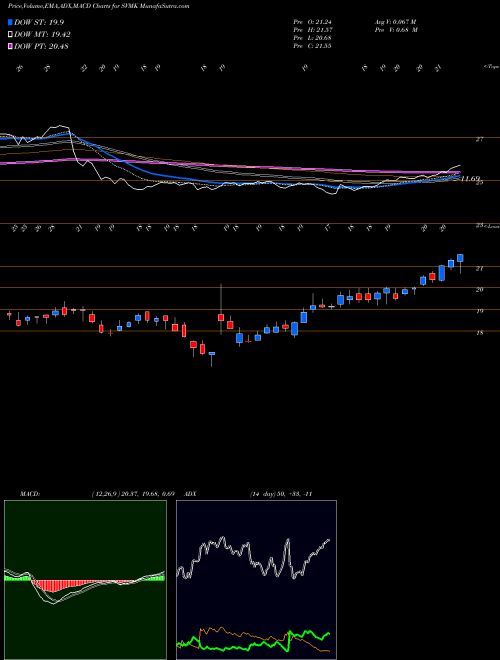Click the MACD '(12,26,9)' parameter values
This screenshot has width=500, height=660.
click(133, 494)
